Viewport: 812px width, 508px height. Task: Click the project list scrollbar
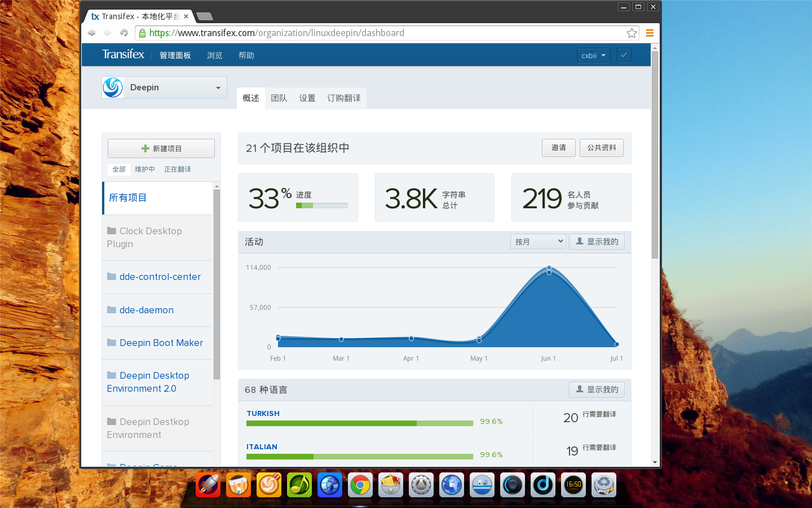click(x=217, y=285)
